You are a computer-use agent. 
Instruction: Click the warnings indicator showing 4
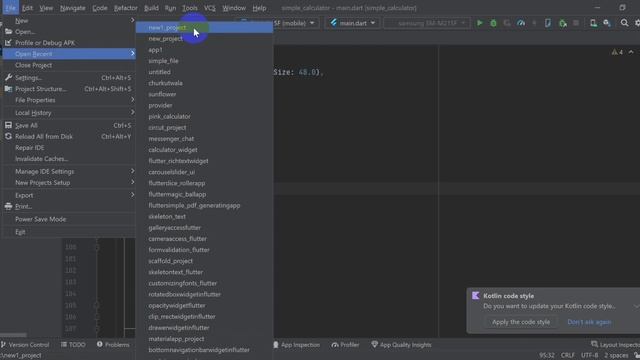pos(617,52)
